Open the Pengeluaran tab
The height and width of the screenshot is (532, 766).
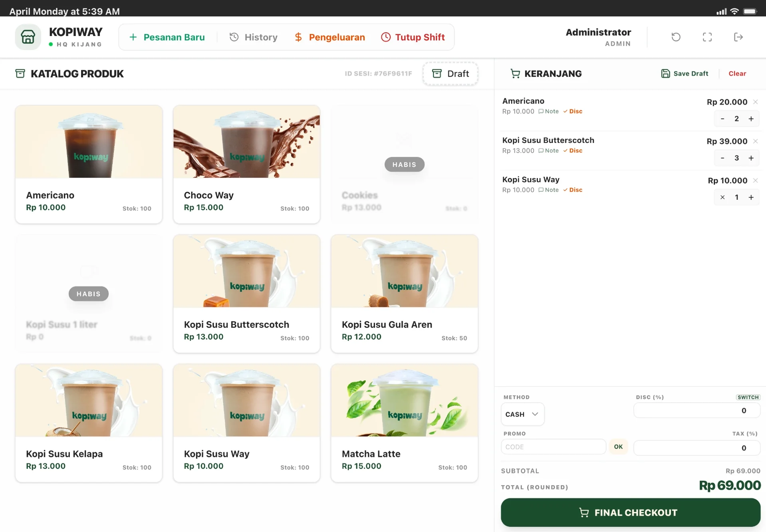pyautogui.click(x=329, y=37)
